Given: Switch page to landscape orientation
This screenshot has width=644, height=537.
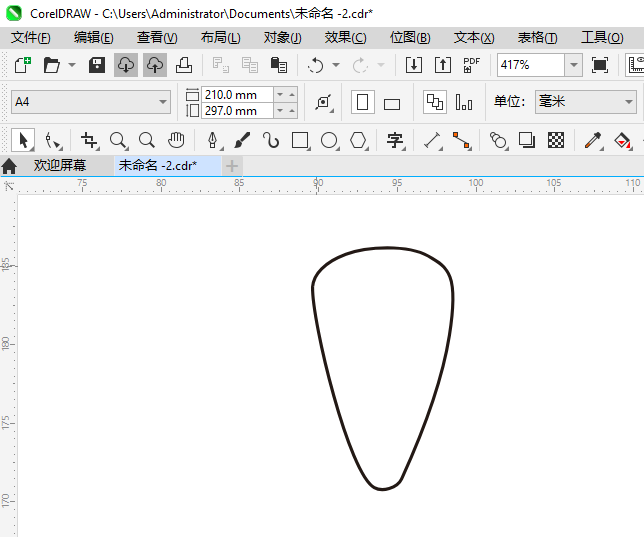Looking at the screenshot, I should point(392,104).
